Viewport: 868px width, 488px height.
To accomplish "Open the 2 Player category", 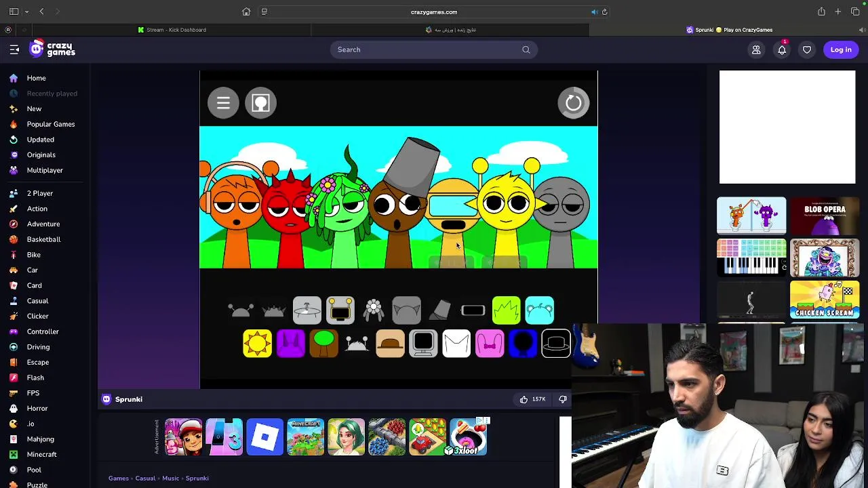I will [x=39, y=193].
